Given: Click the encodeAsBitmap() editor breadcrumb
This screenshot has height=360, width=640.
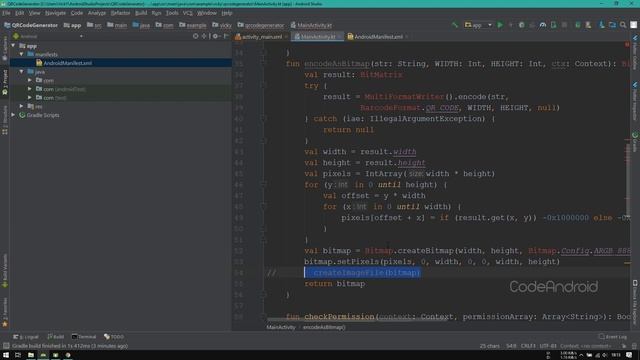Looking at the screenshot, I should tap(324, 327).
